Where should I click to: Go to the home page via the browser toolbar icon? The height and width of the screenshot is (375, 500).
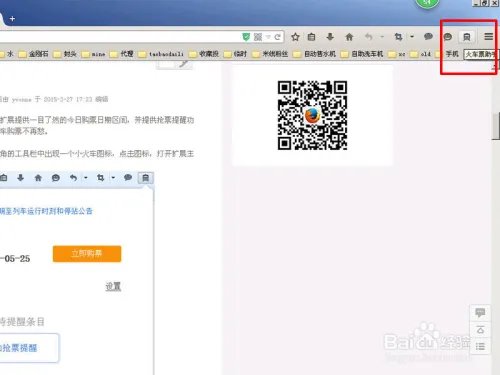349,37
